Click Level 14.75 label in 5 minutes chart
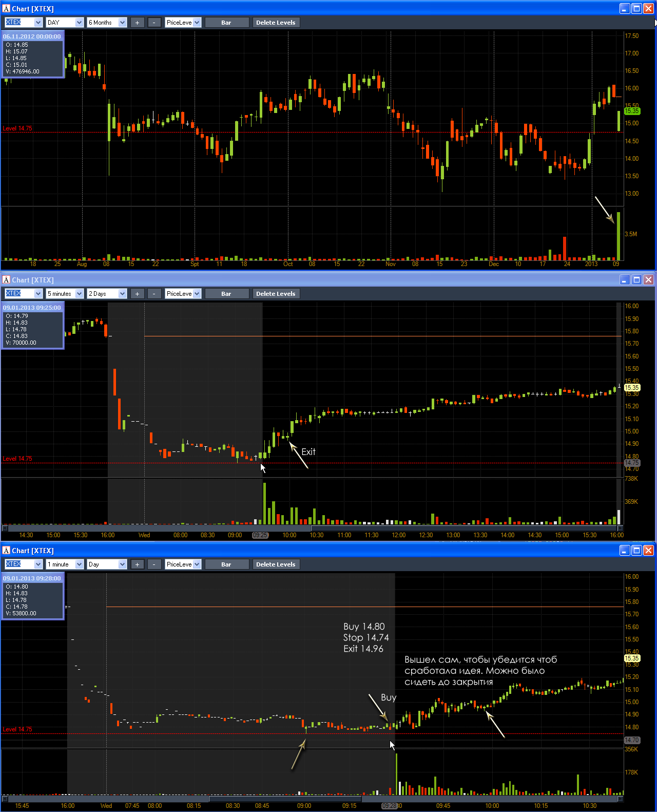The width and height of the screenshot is (657, 812). coord(17,459)
